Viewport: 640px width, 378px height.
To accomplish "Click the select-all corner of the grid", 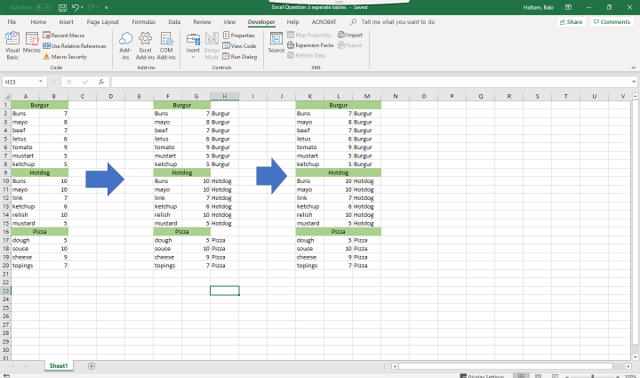I will [6, 96].
